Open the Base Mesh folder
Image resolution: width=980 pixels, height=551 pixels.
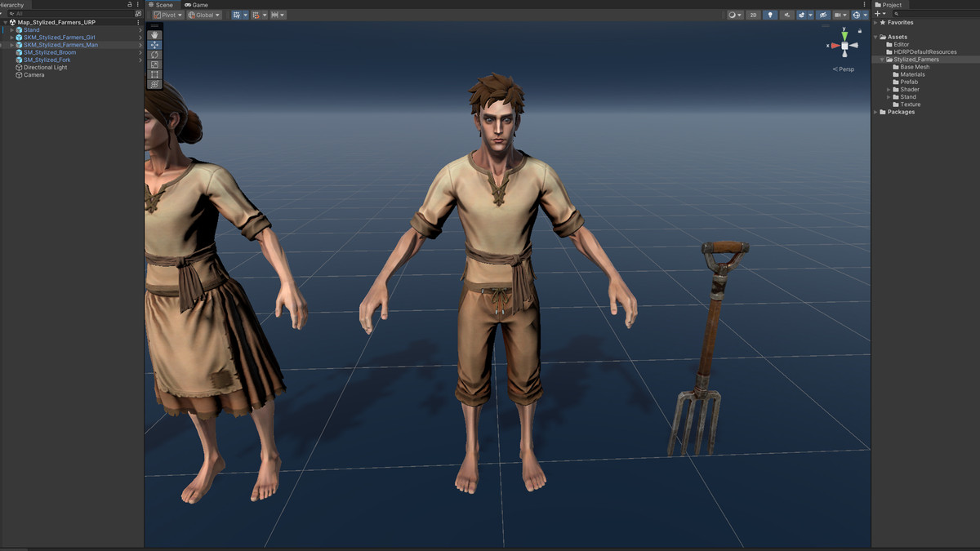pos(911,67)
